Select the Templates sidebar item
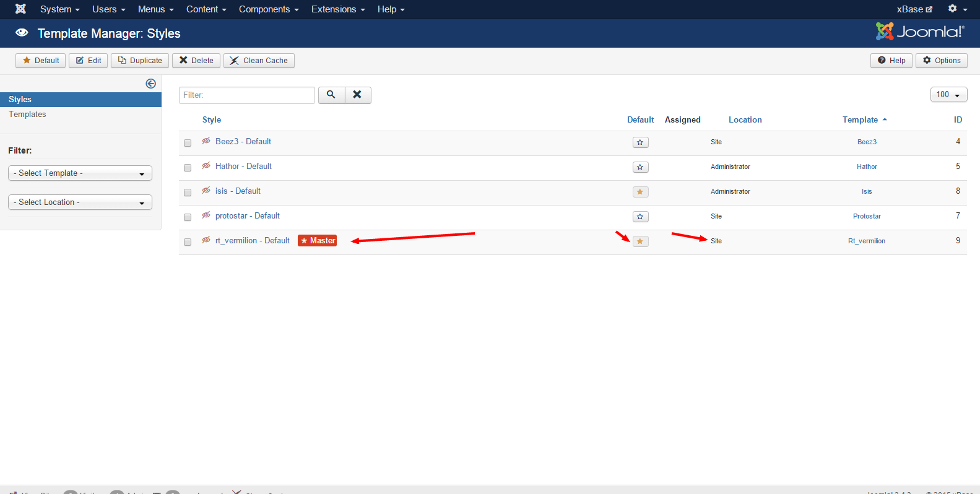The width and height of the screenshot is (980, 494). [x=27, y=115]
